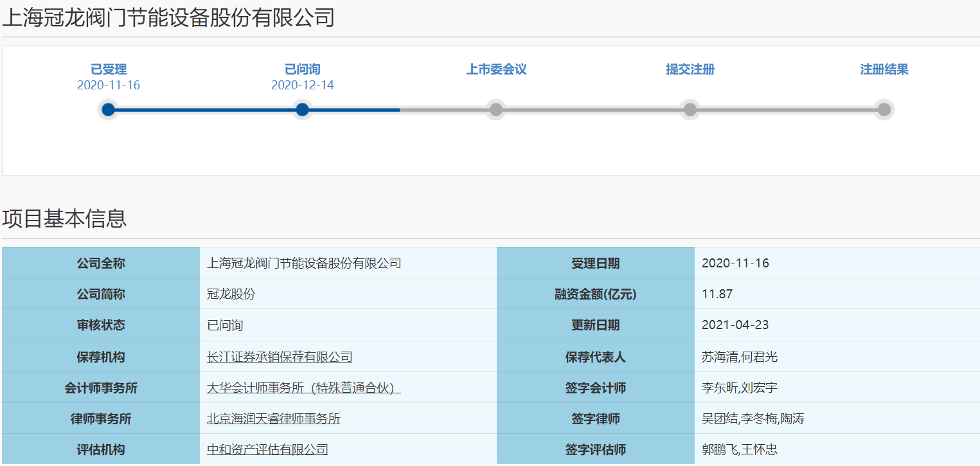Select the 上市委会议 stage label

496,69
